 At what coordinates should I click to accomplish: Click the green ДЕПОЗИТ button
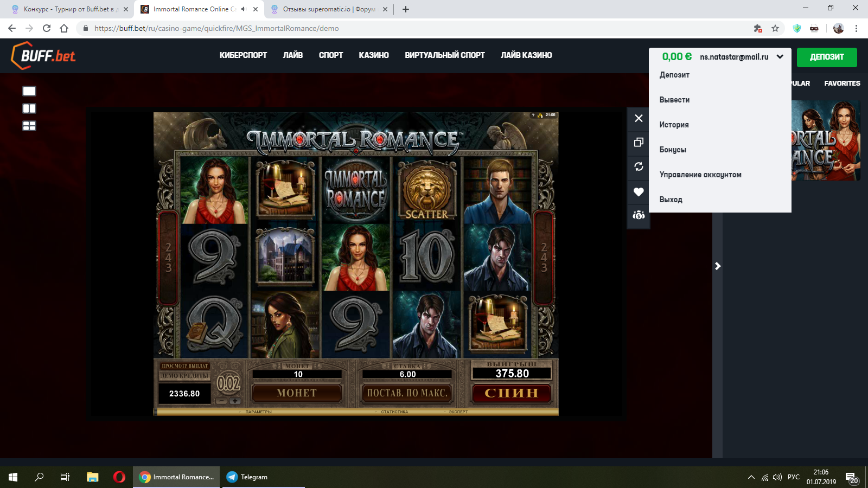coord(827,57)
